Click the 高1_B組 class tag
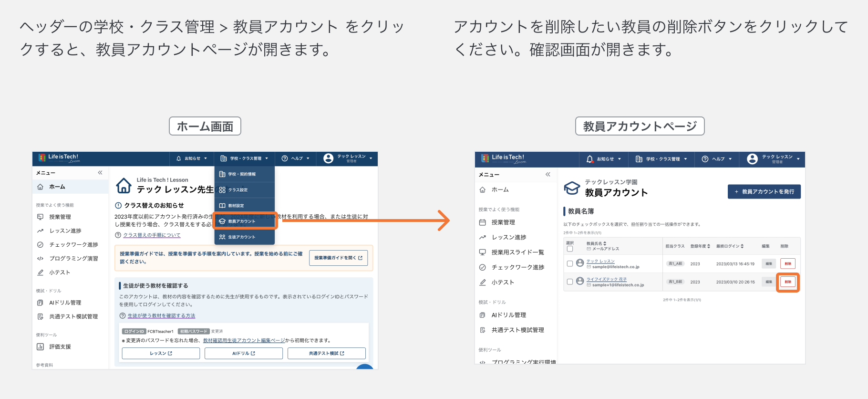 click(675, 282)
